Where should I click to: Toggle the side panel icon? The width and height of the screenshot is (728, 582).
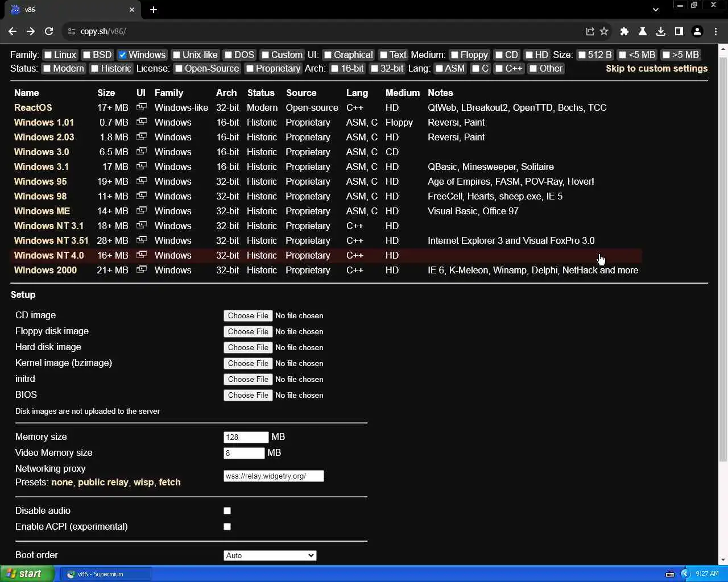[x=679, y=31]
